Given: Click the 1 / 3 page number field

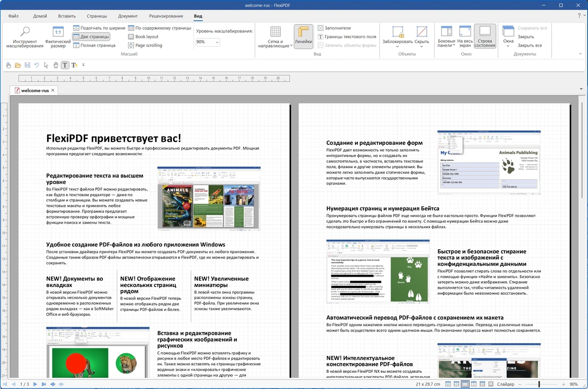Looking at the screenshot, I should point(24,384).
